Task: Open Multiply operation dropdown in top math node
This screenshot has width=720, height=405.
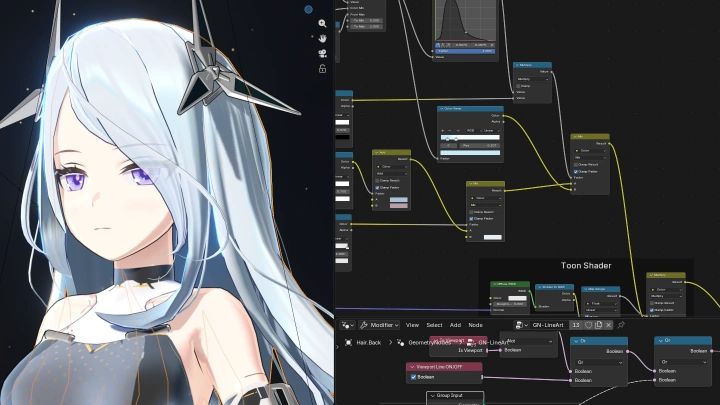Action: click(x=532, y=79)
